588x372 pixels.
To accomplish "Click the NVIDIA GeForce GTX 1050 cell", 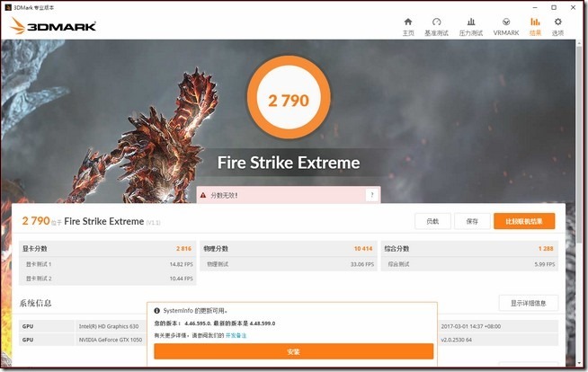I will [x=111, y=340].
